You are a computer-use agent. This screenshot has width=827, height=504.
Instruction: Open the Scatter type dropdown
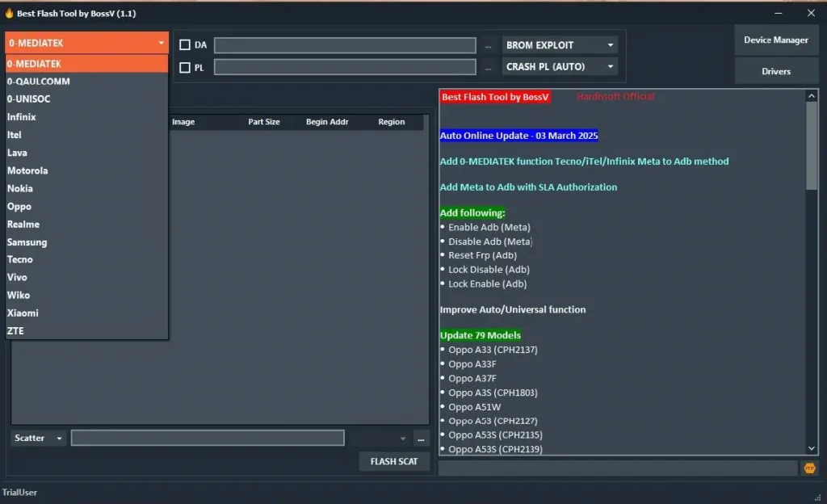pos(38,438)
